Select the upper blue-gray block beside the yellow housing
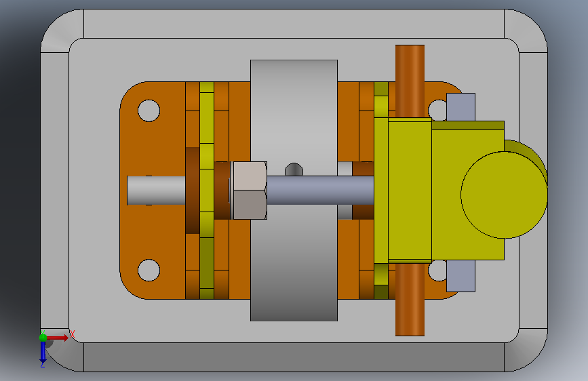This screenshot has height=381, width=588. [461, 107]
